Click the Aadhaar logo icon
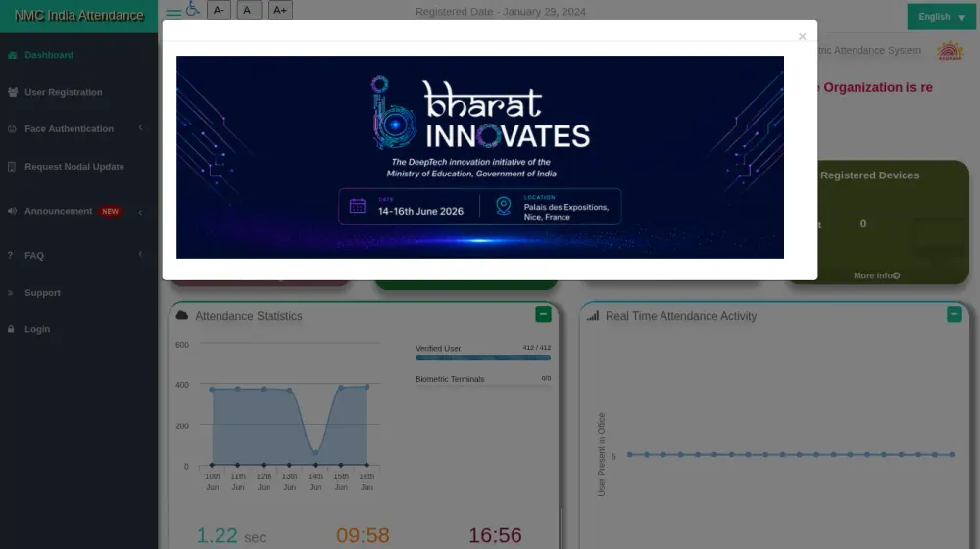 pos(950,50)
